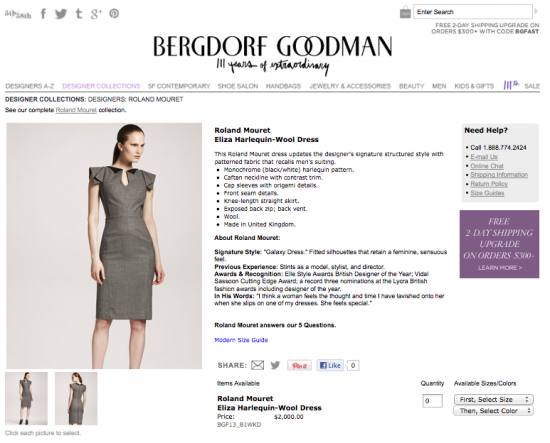Screen dimensions: 550x443
Task: Open the Twitter bird icon in the header
Action: 61,14
